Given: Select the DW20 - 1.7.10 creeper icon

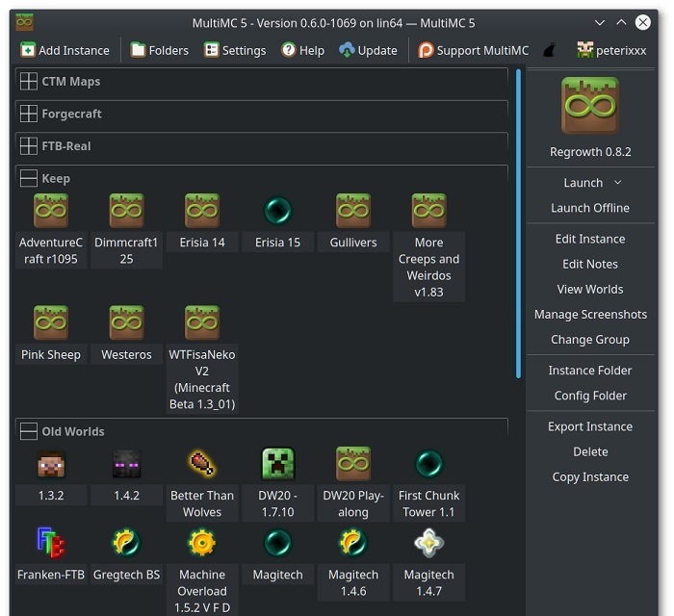Looking at the screenshot, I should (x=277, y=464).
